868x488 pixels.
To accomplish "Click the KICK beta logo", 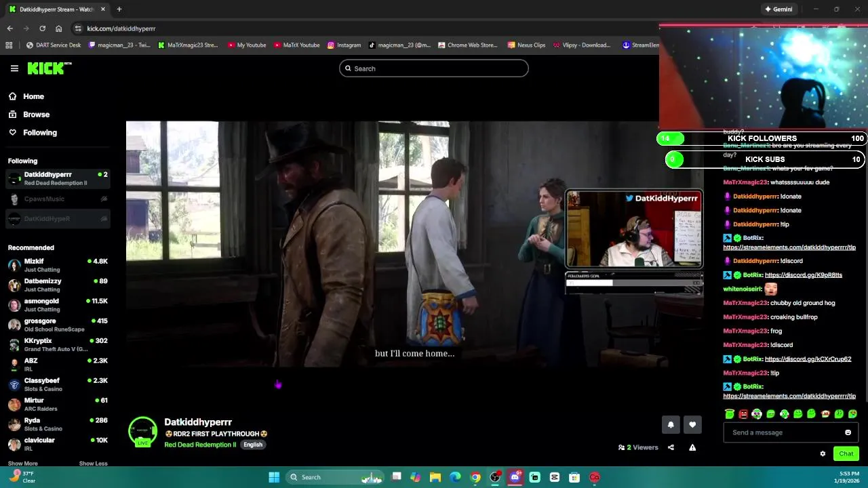I will pyautogui.click(x=50, y=68).
